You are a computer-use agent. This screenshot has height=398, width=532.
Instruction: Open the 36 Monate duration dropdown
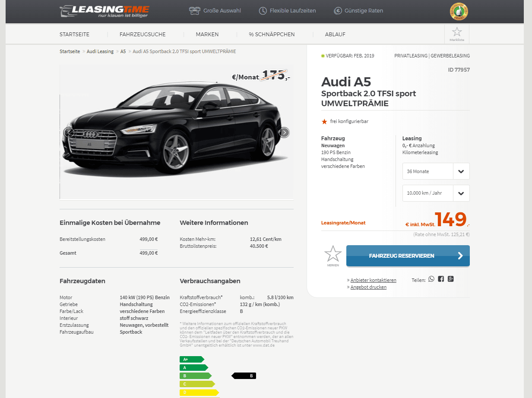[436, 171]
